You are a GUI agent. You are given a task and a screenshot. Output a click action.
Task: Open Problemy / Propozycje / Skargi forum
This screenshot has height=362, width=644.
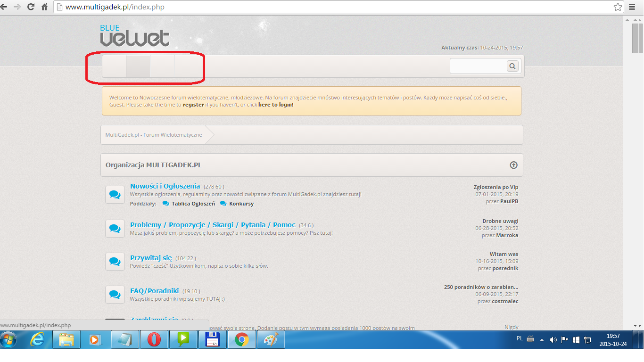click(213, 225)
